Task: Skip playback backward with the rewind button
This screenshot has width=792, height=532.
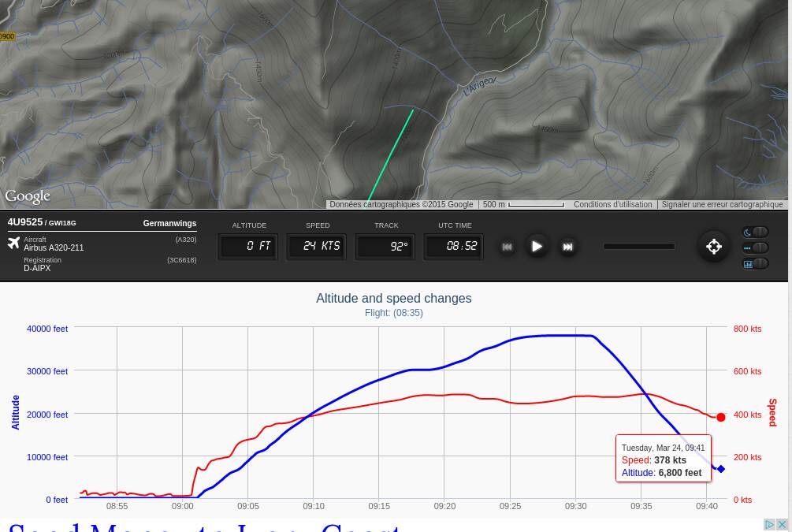Action: 508,247
